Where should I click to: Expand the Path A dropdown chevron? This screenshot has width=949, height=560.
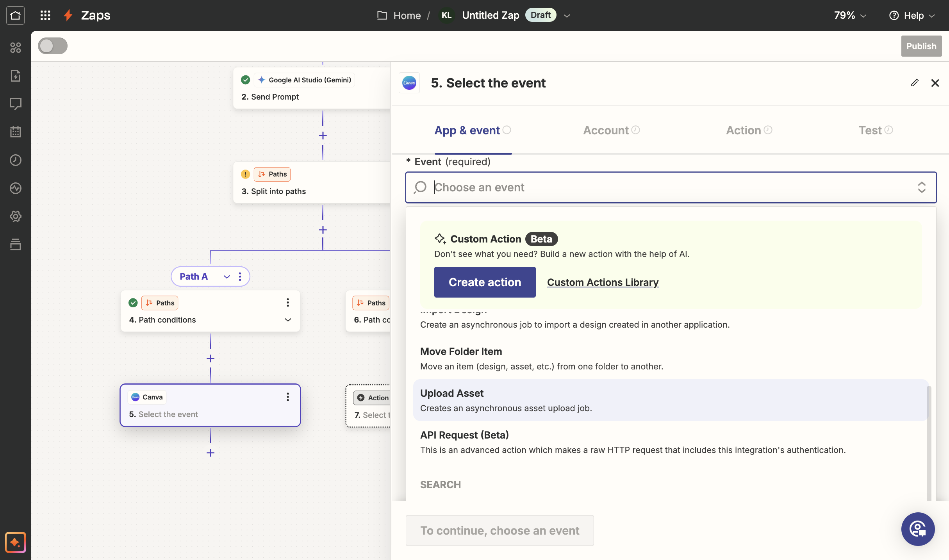click(227, 276)
